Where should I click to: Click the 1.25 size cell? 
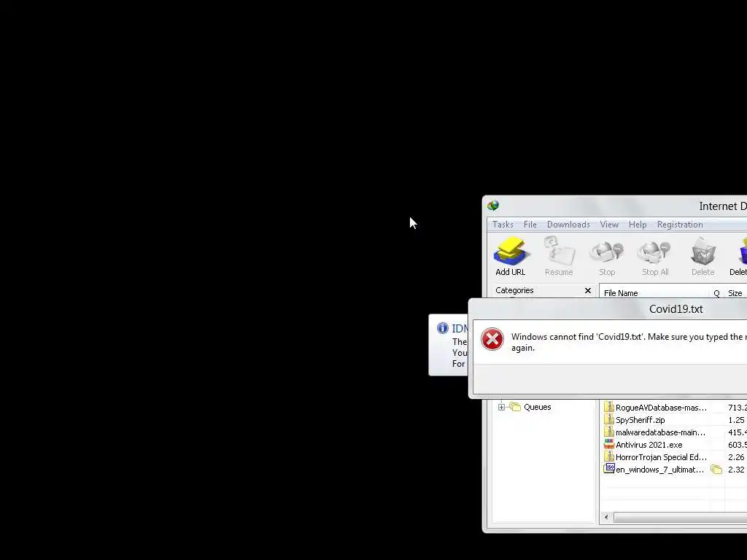click(736, 420)
